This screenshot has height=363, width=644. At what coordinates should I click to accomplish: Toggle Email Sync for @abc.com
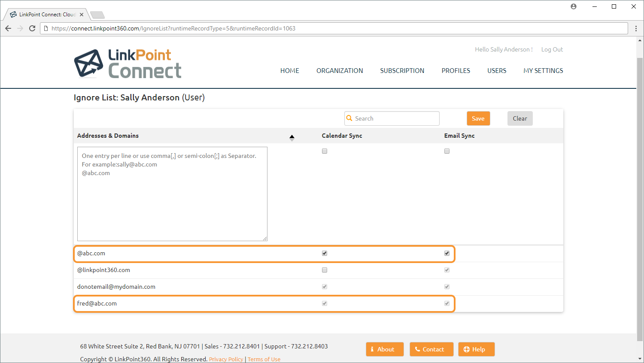pyautogui.click(x=447, y=253)
